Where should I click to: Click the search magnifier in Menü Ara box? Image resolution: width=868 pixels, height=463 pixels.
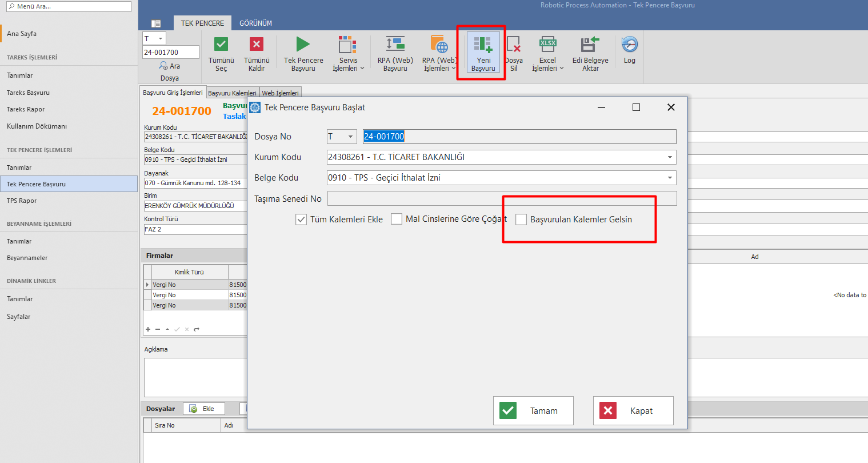pos(11,6)
